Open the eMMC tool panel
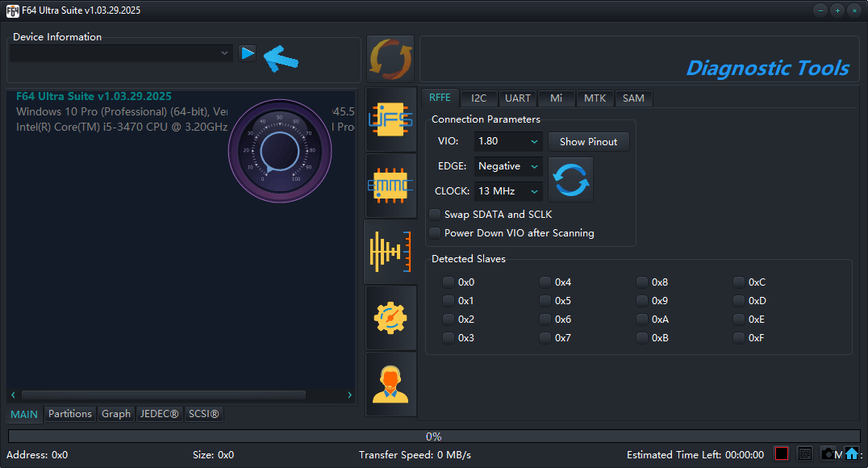868x468 pixels. point(390,186)
